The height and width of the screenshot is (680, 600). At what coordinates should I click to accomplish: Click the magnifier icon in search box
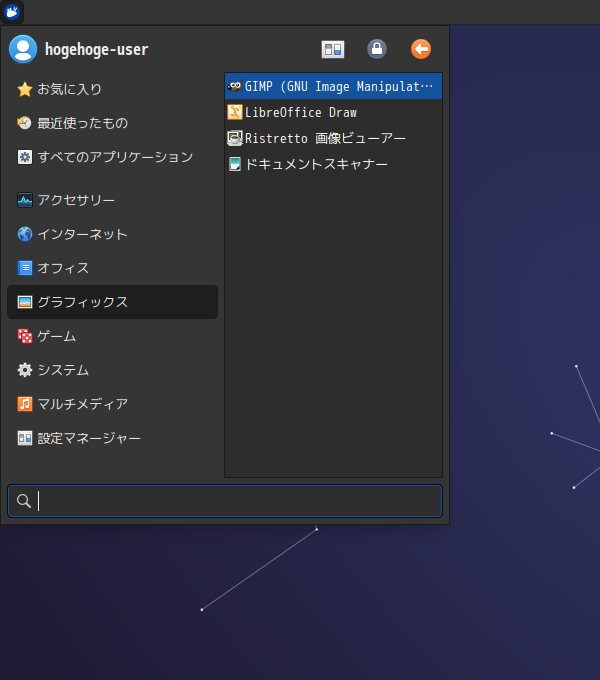click(x=24, y=501)
